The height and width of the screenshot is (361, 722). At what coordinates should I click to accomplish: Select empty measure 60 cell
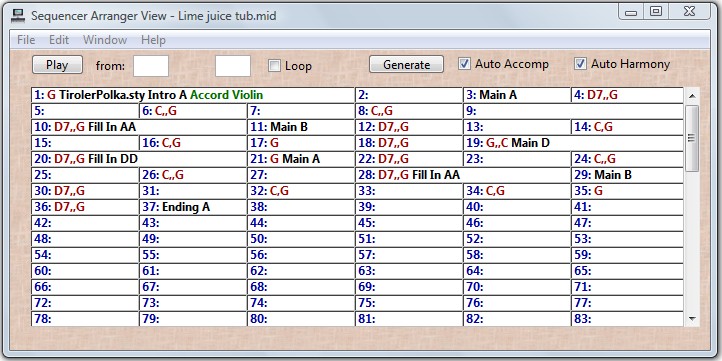click(85, 271)
